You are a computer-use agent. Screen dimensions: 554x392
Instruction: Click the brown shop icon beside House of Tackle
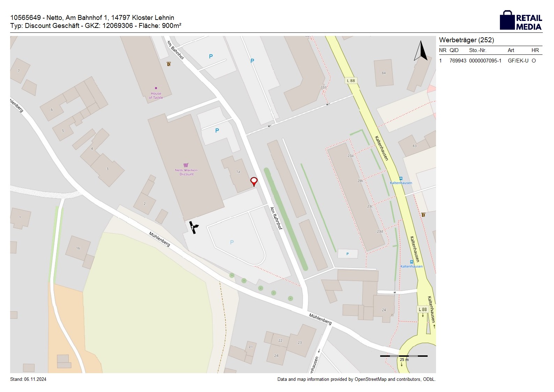tap(169, 64)
